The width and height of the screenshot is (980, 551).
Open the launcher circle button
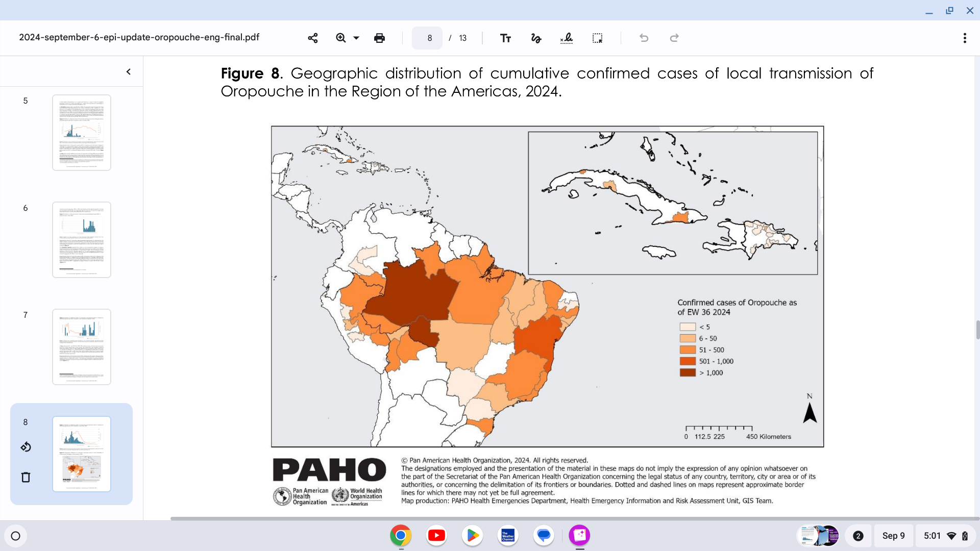click(x=15, y=536)
